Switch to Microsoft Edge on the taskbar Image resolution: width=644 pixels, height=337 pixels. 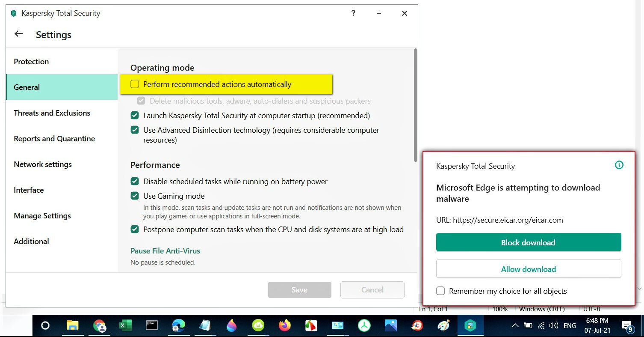178,326
